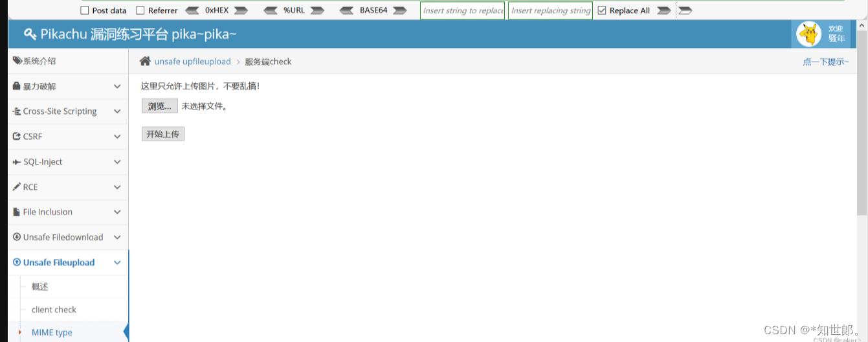This screenshot has height=342, width=868.
Task: Open the SQL-Inject menu
Action: pyautogui.click(x=68, y=162)
